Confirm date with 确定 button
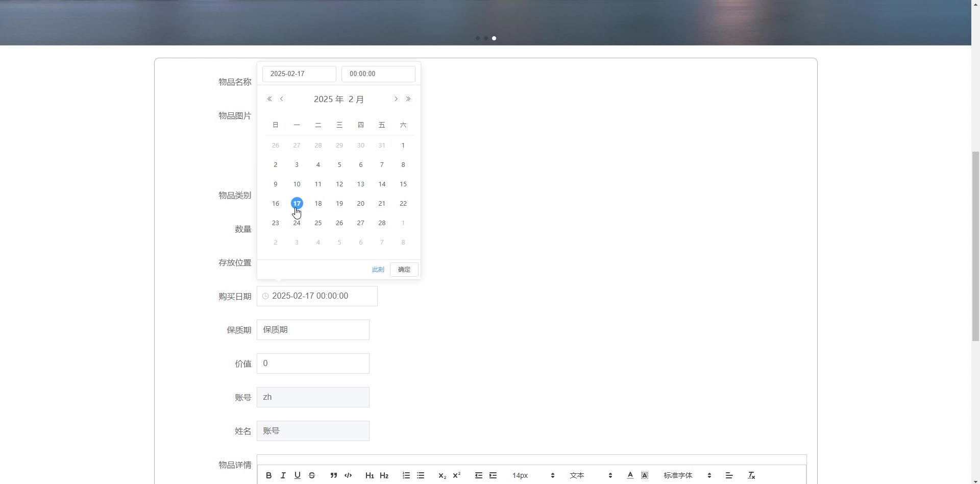This screenshot has height=484, width=980. (x=404, y=270)
